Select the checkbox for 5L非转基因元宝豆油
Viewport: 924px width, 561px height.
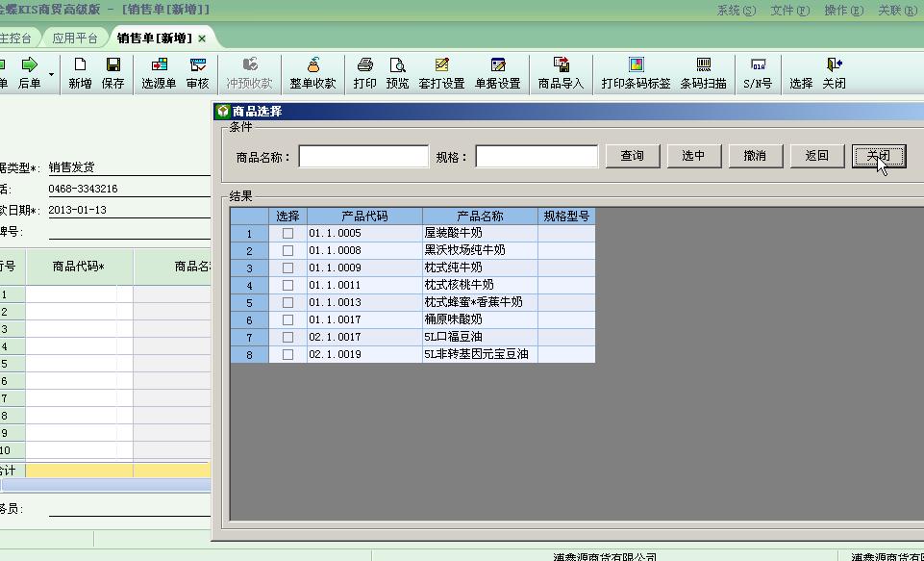287,354
